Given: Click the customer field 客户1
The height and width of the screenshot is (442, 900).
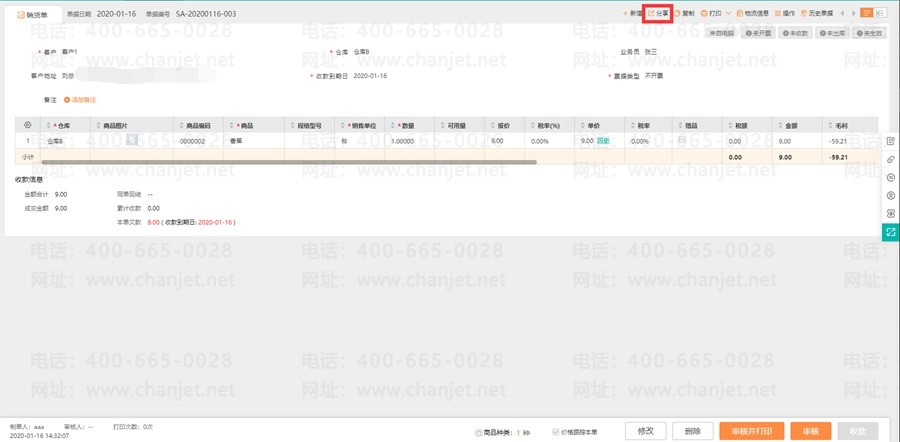Looking at the screenshot, I should [x=70, y=52].
